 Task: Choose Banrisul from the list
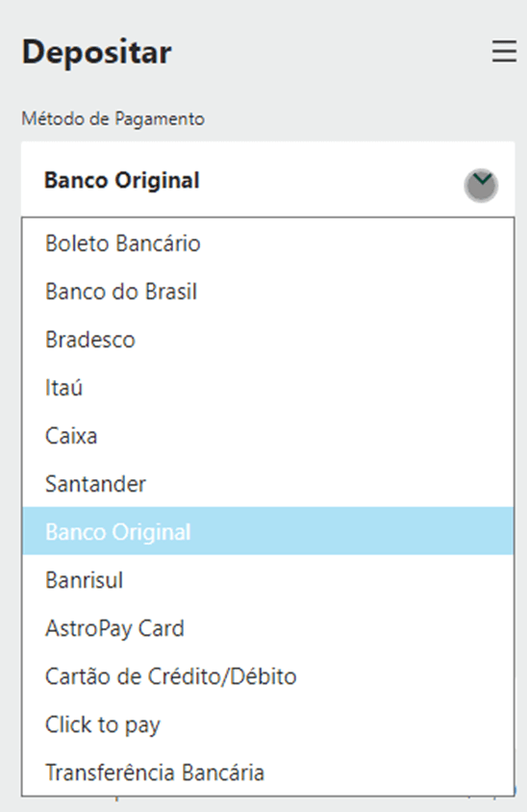pos(268,580)
